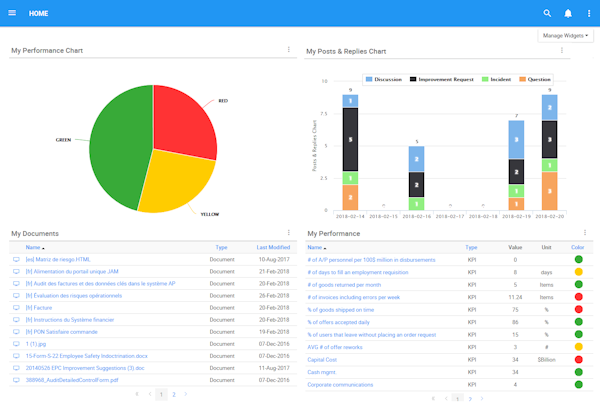
Task: Open My Performance Chart widget options menu
Action: pyautogui.click(x=289, y=49)
